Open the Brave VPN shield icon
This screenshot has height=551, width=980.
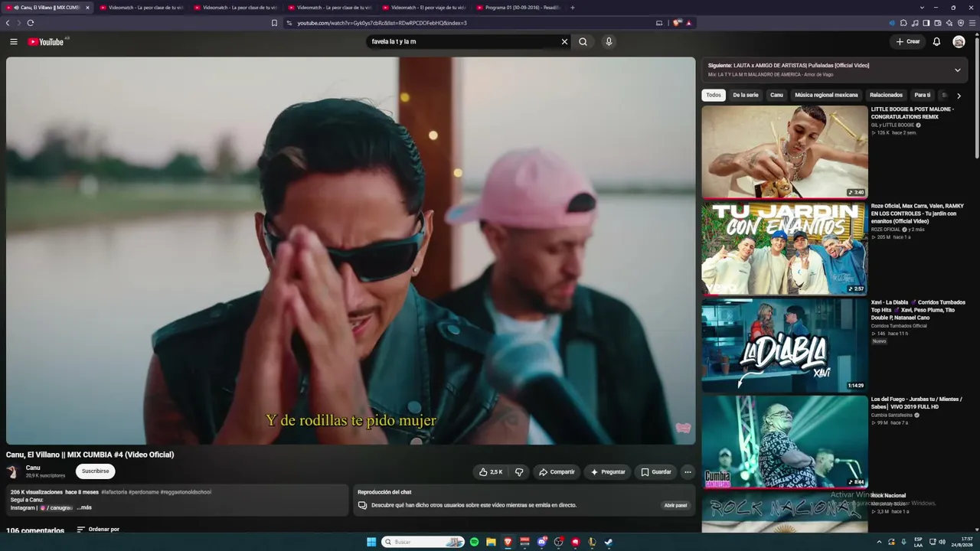pos(960,23)
